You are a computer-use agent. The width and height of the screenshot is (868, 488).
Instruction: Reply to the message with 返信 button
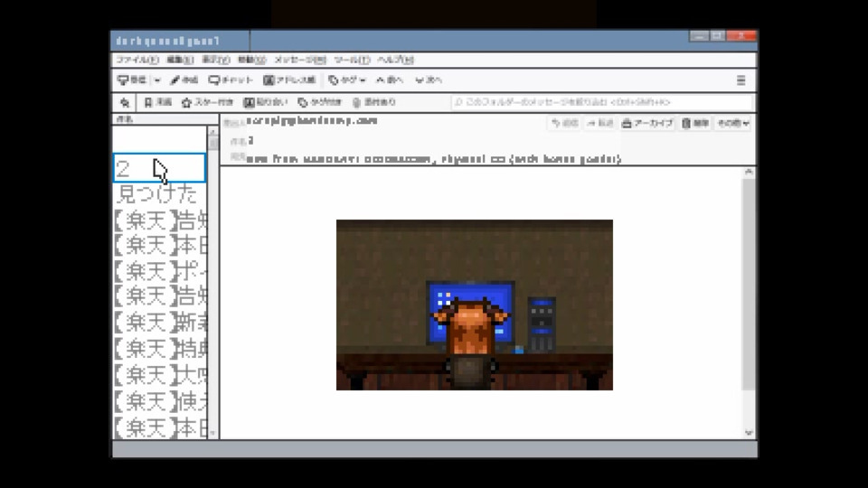click(x=564, y=124)
